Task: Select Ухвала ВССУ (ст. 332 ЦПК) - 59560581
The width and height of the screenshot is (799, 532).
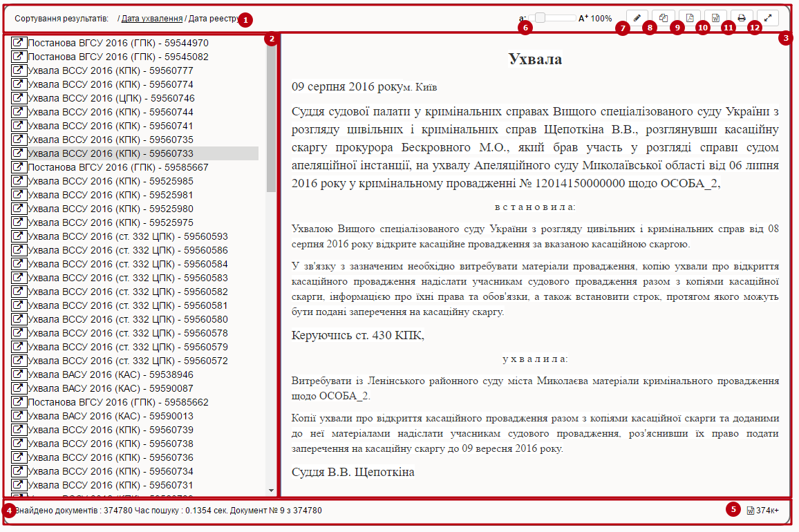Action: (x=128, y=305)
